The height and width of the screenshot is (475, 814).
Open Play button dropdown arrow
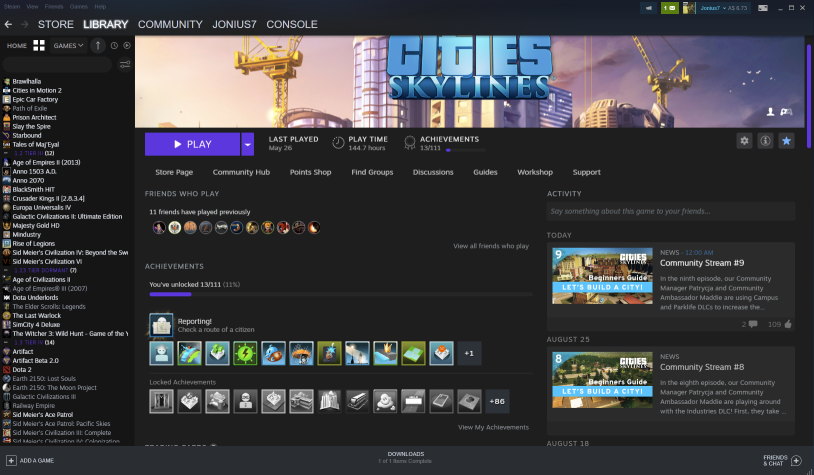point(248,144)
